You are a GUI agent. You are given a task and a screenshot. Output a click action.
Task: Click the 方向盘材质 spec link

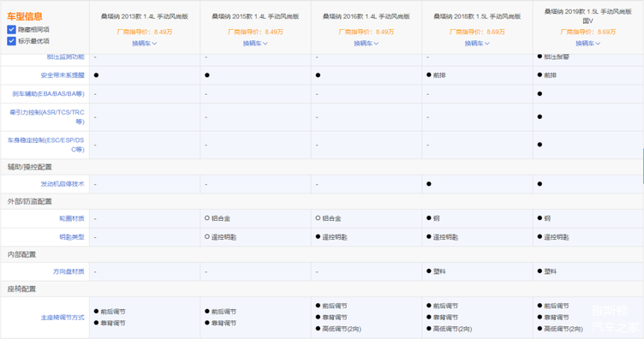(69, 271)
